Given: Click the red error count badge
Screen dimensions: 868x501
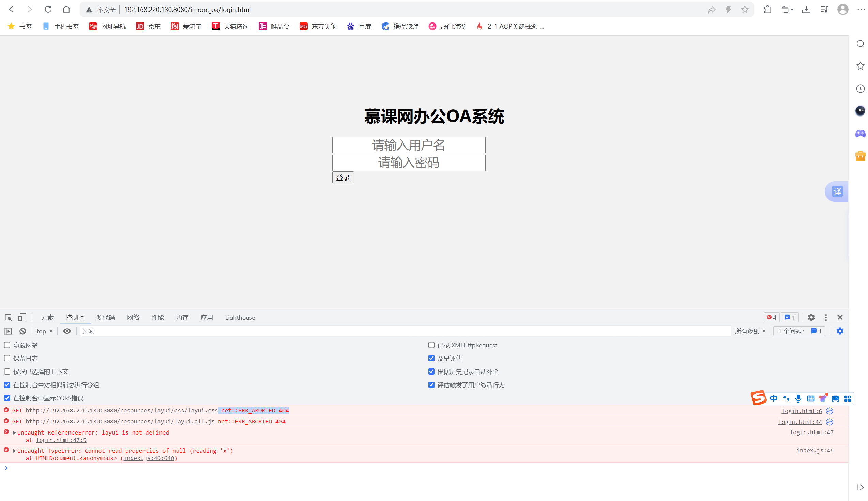Looking at the screenshot, I should point(772,317).
